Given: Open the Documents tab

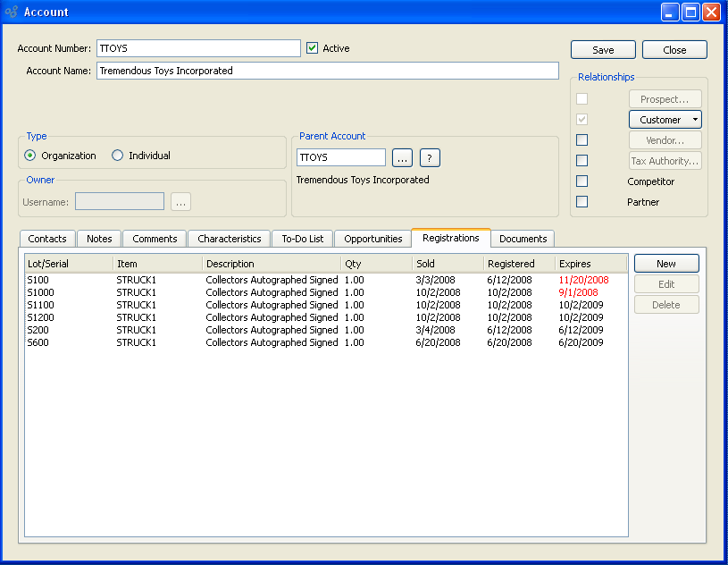Looking at the screenshot, I should (523, 239).
